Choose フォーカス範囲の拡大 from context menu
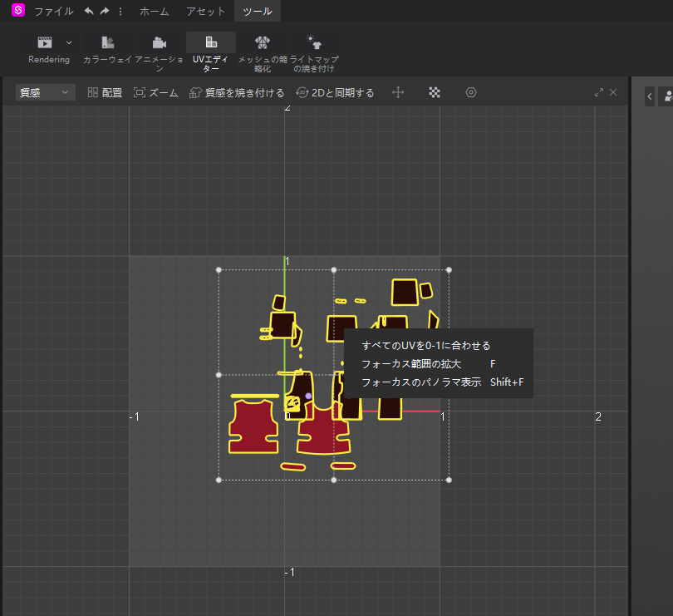The image size is (673, 616). click(410, 363)
